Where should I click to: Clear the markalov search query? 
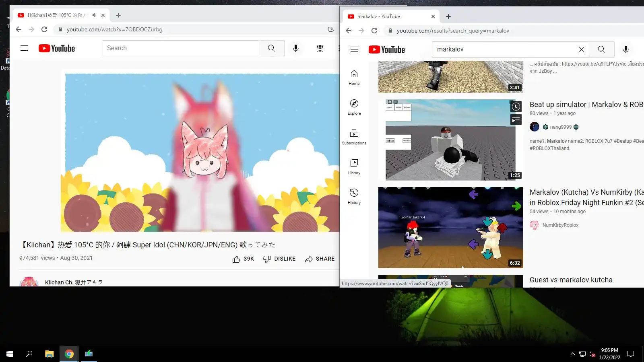tap(582, 49)
